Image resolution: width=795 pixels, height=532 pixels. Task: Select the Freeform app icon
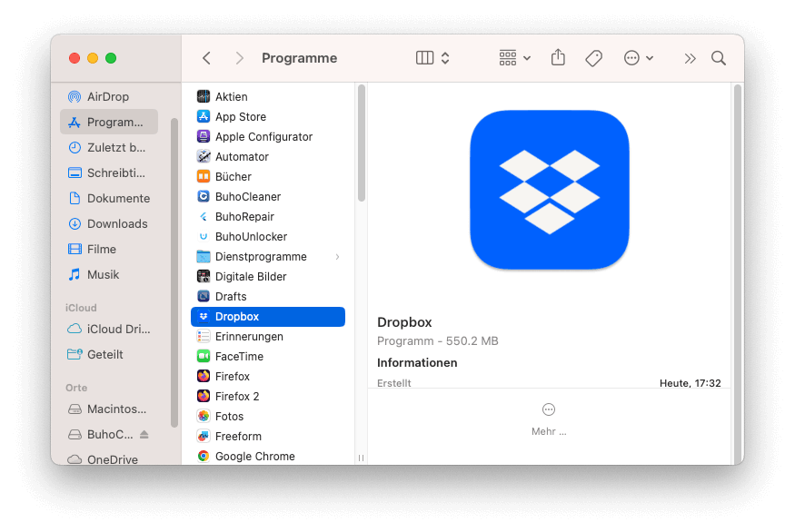[204, 437]
